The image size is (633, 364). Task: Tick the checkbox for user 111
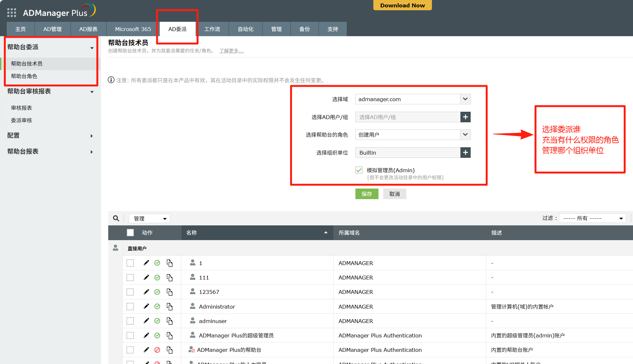click(130, 277)
